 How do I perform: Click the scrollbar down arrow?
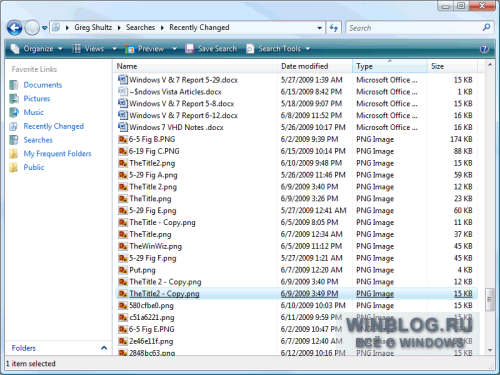point(490,350)
